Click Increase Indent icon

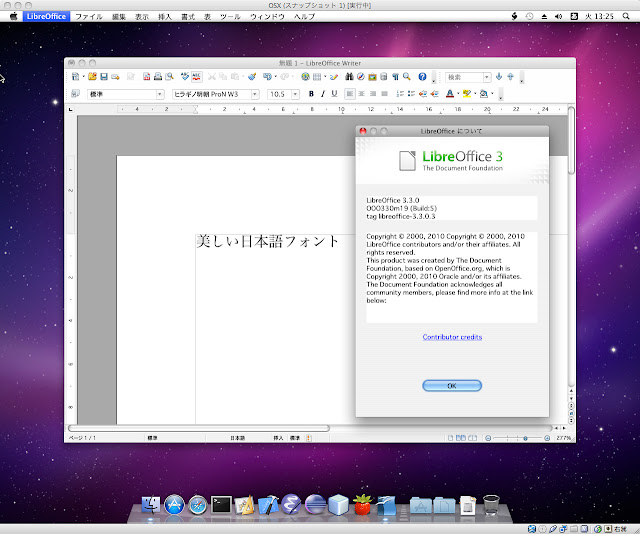click(x=434, y=94)
